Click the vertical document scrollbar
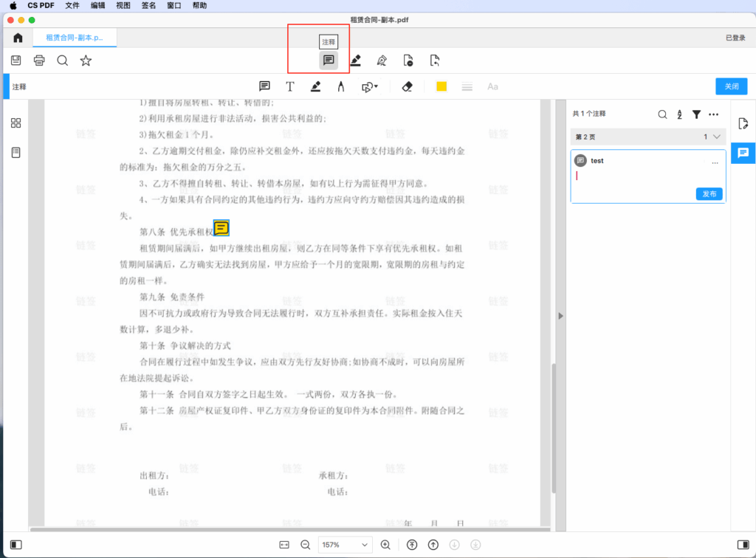The width and height of the screenshot is (756, 558). click(x=554, y=427)
